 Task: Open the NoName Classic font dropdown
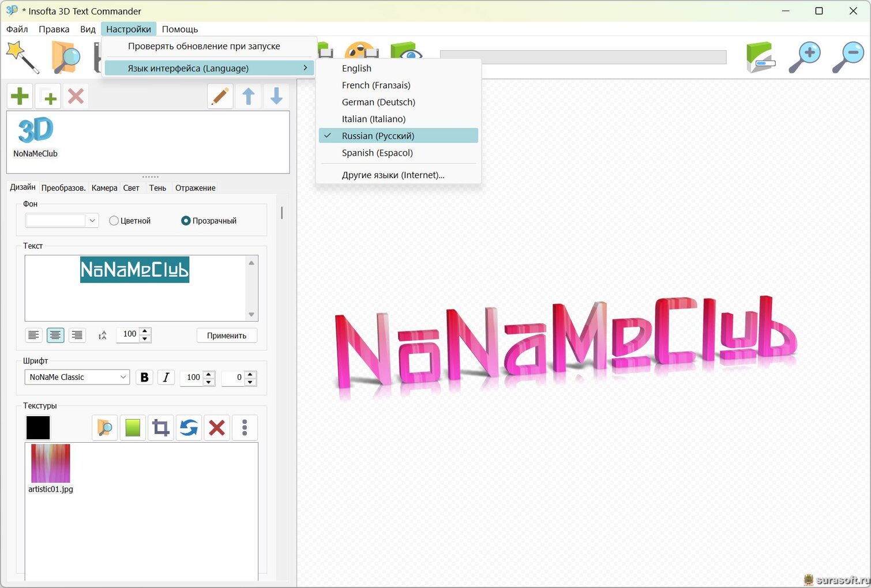[x=77, y=377]
